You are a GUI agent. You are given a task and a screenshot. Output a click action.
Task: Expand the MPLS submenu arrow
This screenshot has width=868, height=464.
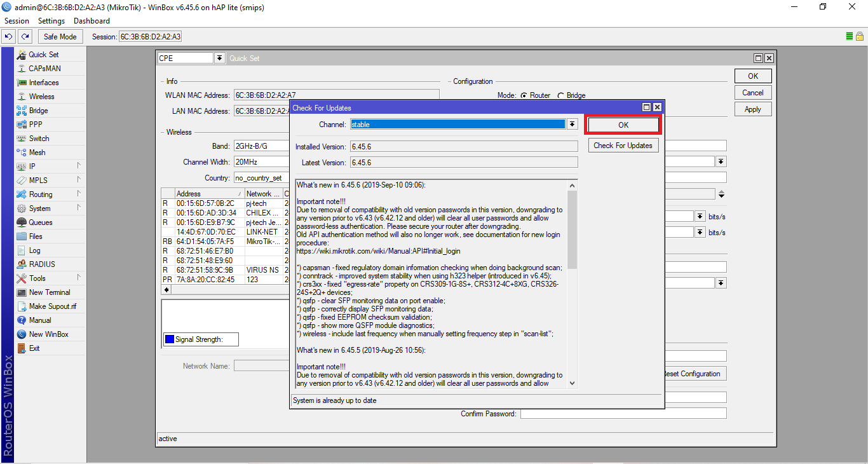point(79,180)
